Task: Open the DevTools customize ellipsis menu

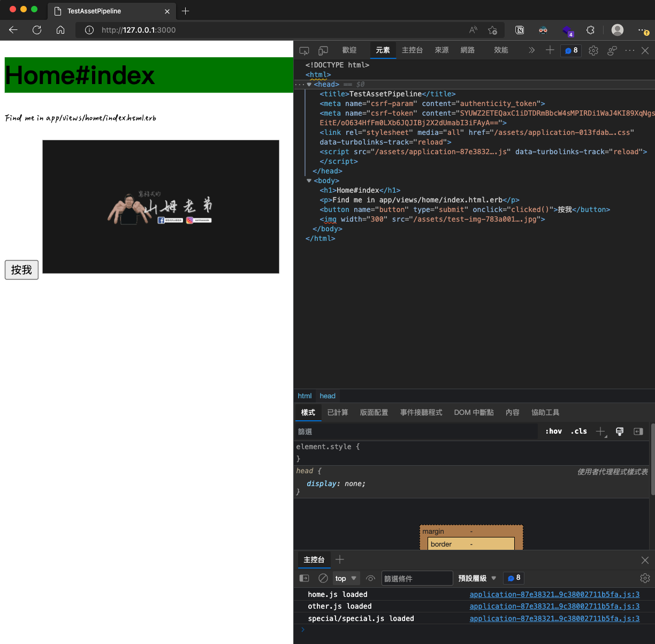Action: [630, 50]
